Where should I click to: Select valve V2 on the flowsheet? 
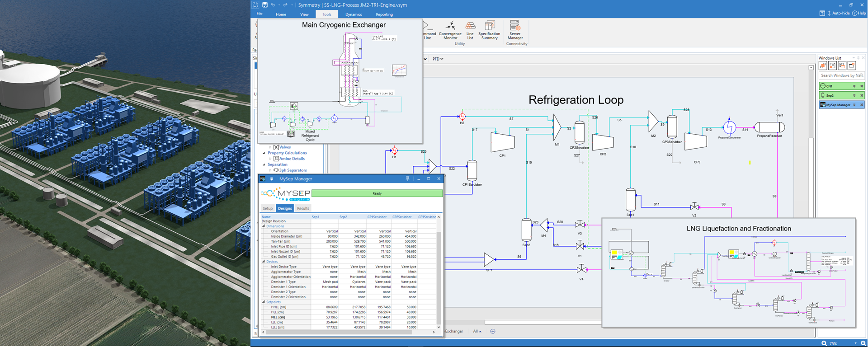(x=694, y=207)
